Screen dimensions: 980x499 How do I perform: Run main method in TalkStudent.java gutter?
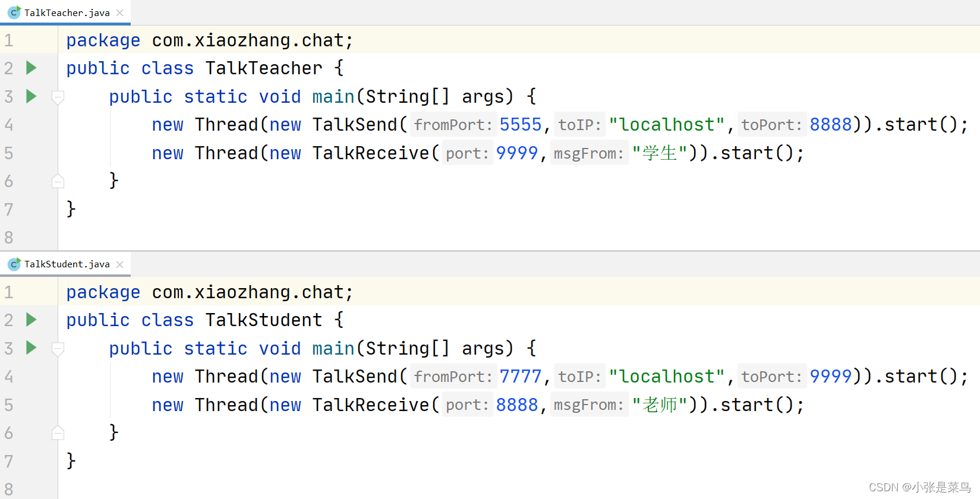tap(31, 348)
